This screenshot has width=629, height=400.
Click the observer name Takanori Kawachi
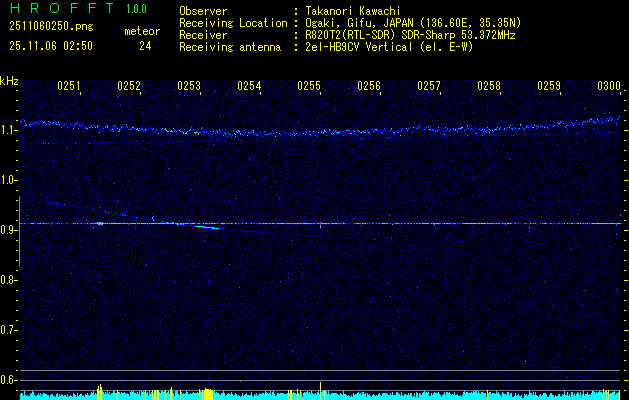(353, 11)
